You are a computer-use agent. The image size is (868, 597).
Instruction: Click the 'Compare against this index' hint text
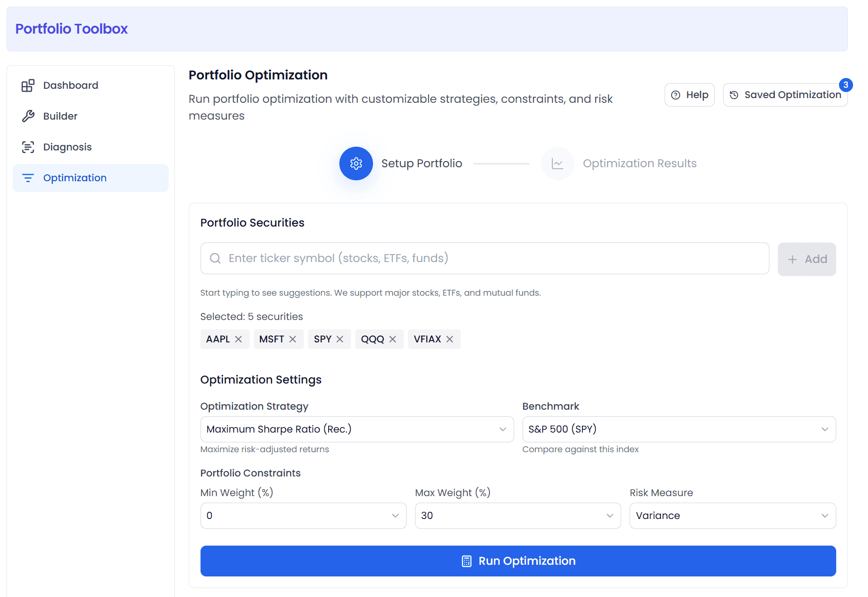pos(581,449)
